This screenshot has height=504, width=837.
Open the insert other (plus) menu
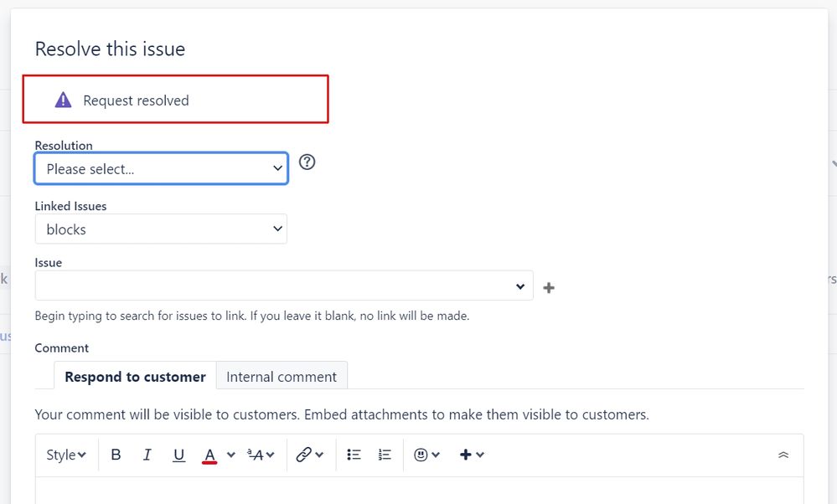coord(472,455)
